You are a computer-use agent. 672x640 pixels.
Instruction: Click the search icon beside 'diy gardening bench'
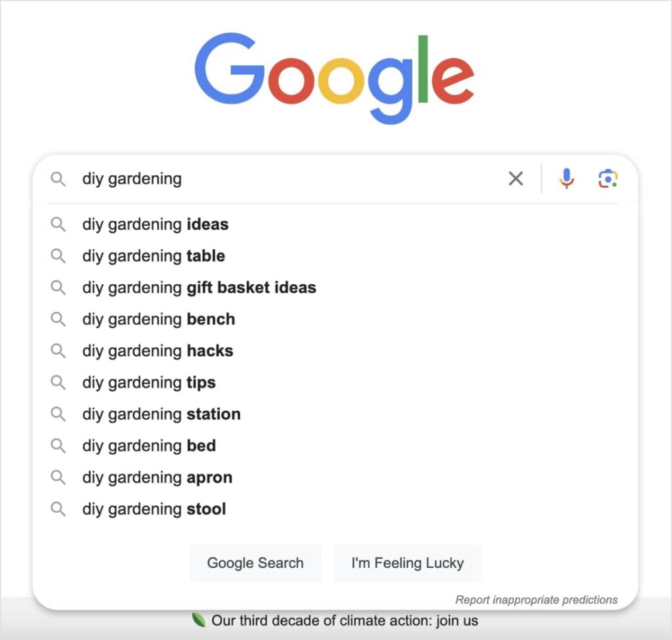[x=58, y=319]
